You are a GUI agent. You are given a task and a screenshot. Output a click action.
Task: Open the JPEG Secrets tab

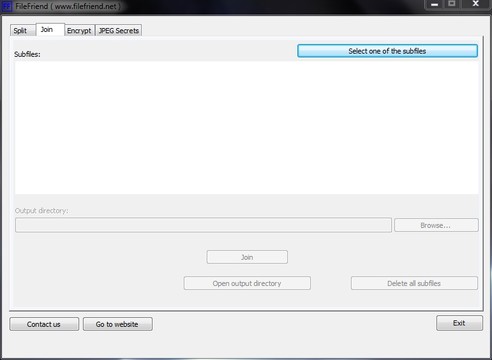119,31
